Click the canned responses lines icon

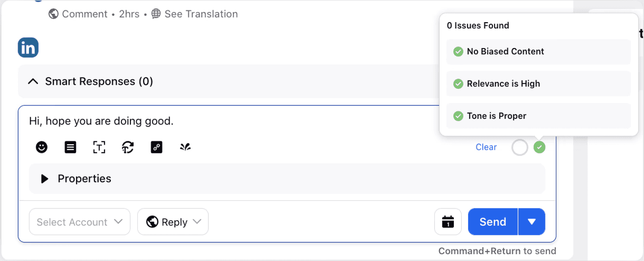click(x=71, y=147)
